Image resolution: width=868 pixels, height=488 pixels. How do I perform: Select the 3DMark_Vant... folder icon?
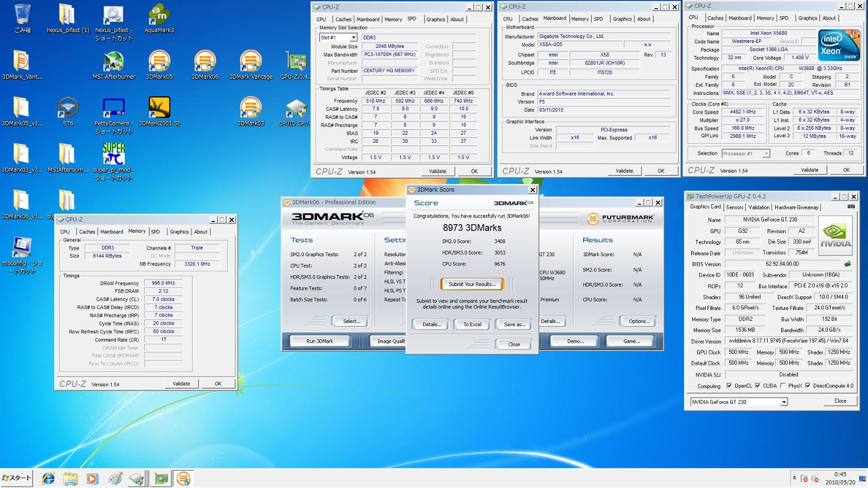22,65
